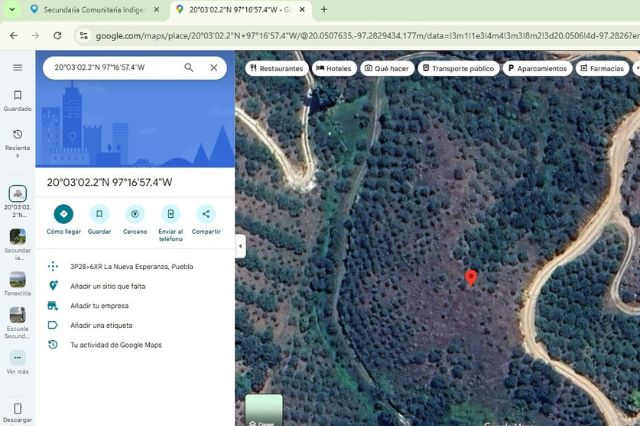Open Guardado saved places
The image size is (640, 426).
18,100
